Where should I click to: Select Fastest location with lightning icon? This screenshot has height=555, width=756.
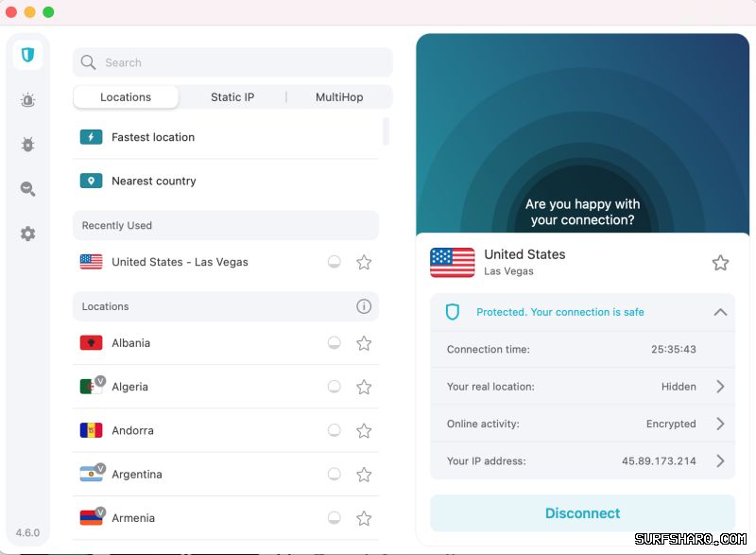coord(137,136)
